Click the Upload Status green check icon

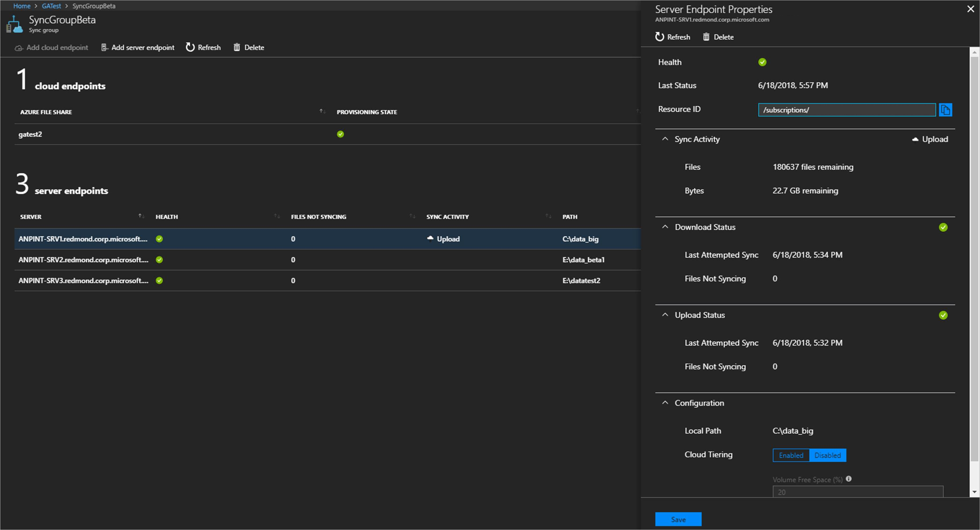[943, 315]
